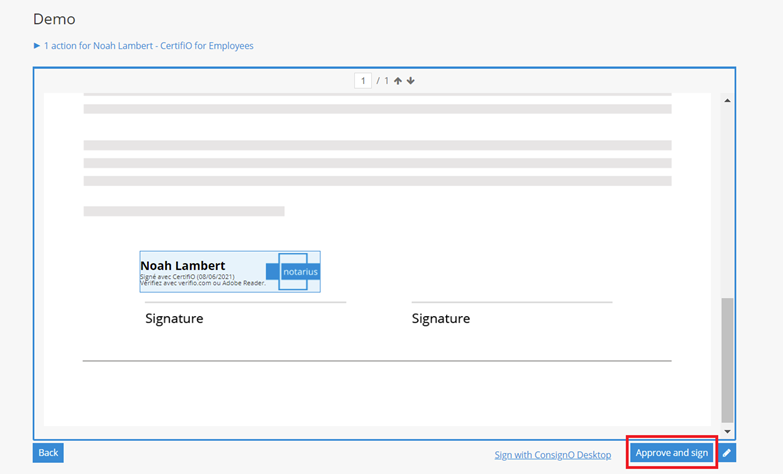The image size is (783, 474).
Task: Click the notarius logo in signature stamp
Action: click(299, 271)
